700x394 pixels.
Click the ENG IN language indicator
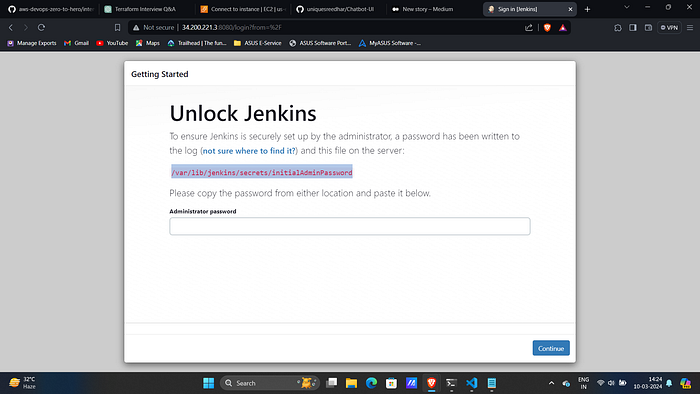(x=583, y=383)
